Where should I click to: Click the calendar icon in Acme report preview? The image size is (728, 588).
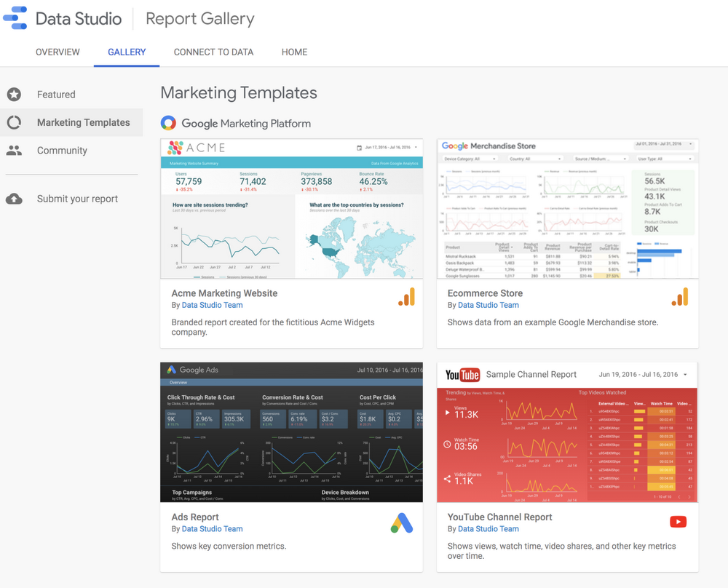[x=359, y=148]
